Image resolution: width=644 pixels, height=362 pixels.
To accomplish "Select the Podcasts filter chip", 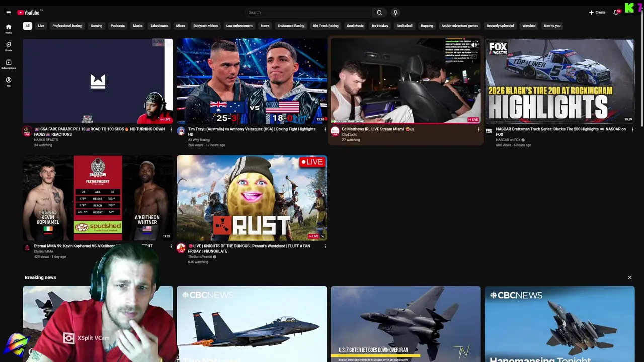I will [x=117, y=26].
